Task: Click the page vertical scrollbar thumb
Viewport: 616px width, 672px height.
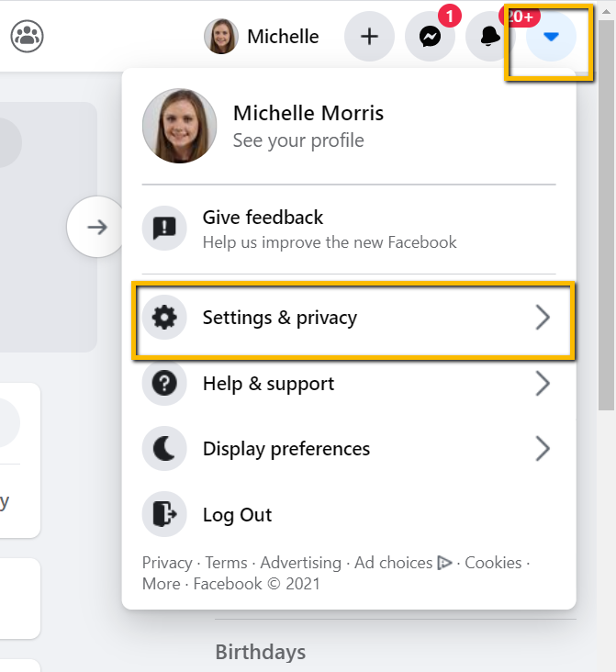Action: [606, 214]
